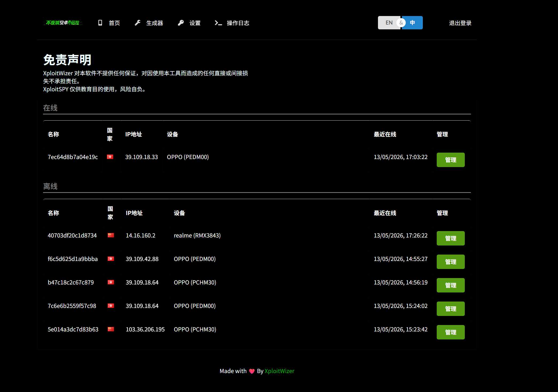
Task: Click 管理 for device 40703df20c1d8734
Action: [x=451, y=238]
